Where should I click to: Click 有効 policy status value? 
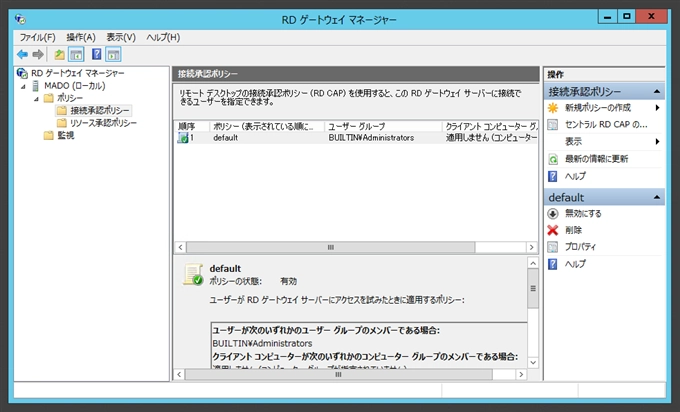pos(288,281)
